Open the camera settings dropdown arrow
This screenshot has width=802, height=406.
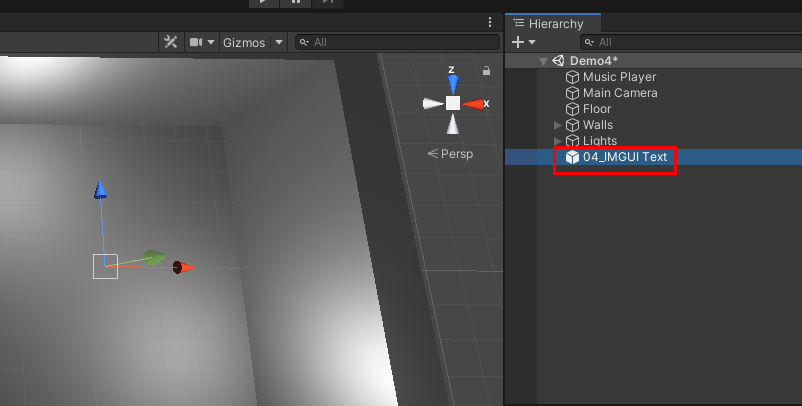tap(211, 42)
